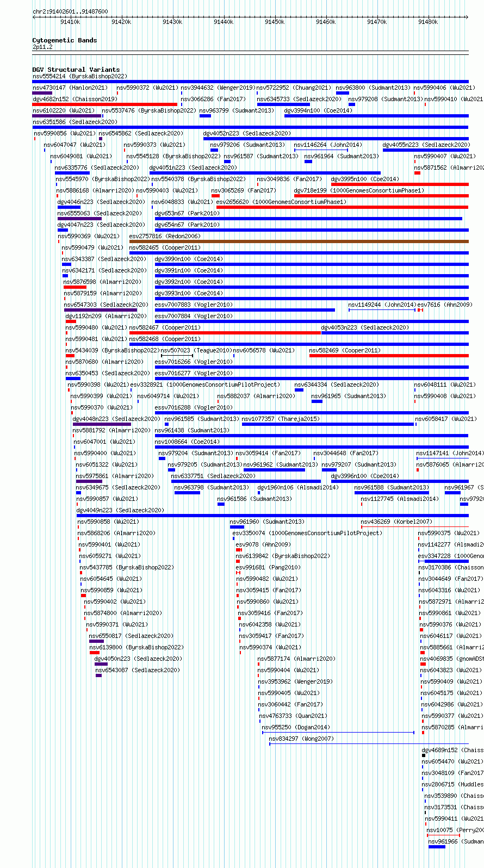Open variant dgv4682n152 (Chaisson2019)
Image resolution: width=484 pixels, height=868 pixels.
coord(75,99)
